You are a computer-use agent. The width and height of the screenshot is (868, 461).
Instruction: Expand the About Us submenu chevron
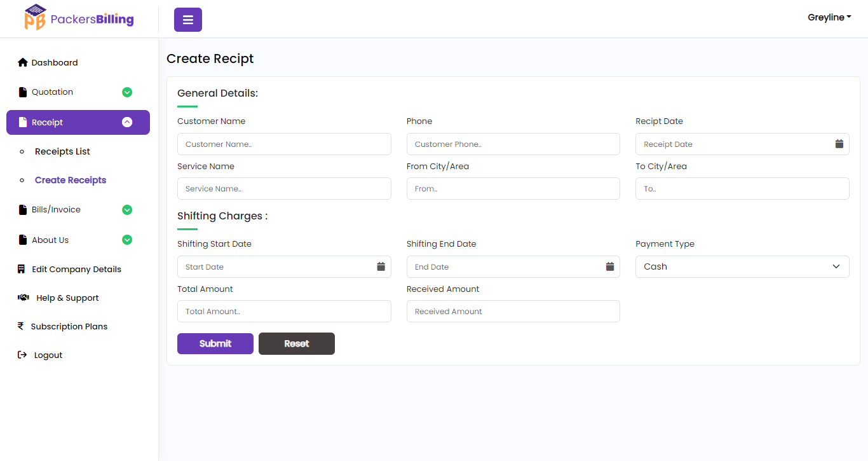[x=127, y=240]
